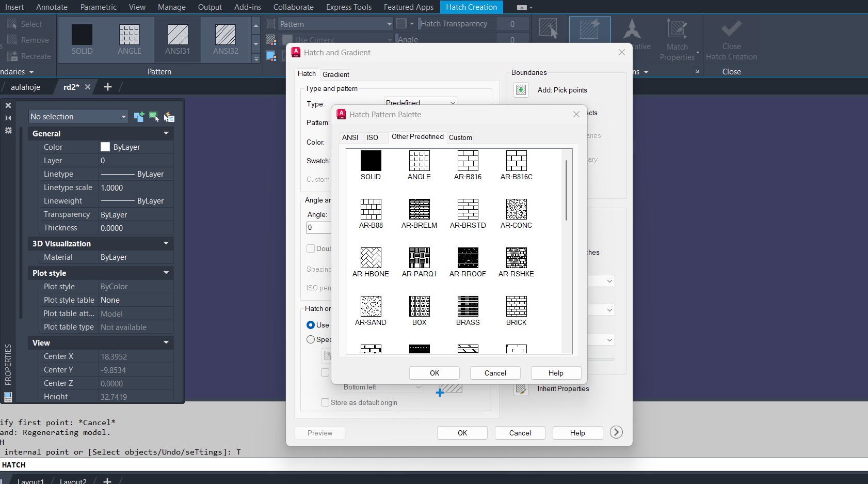Open the No selection dropdown

pyautogui.click(x=78, y=117)
